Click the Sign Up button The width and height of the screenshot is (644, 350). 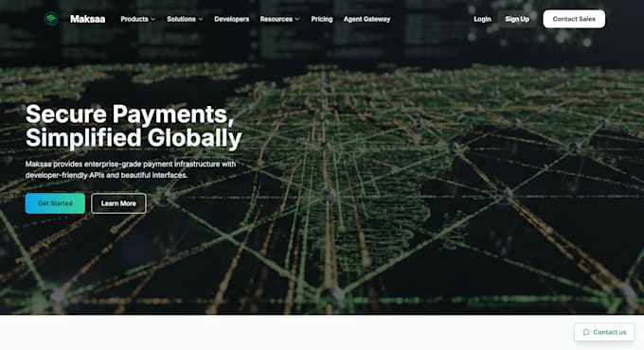517,19
